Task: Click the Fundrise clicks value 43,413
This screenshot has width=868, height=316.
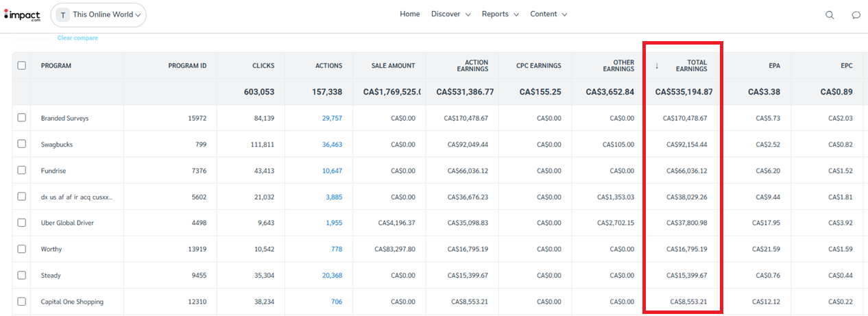Action: [264, 171]
